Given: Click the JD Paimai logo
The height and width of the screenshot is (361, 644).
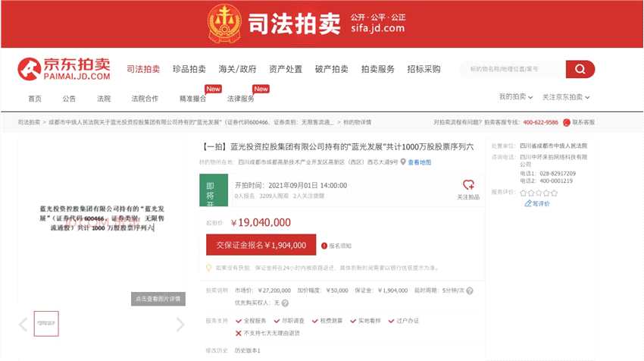Looking at the screenshot, I should (64, 69).
